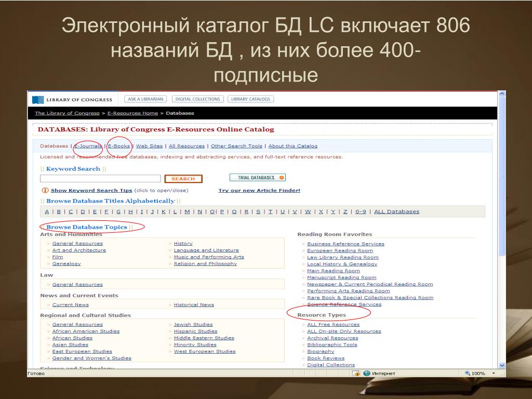The height and width of the screenshot is (399, 532).
Task: Click the Library of Congress book logo
Action: pos(38,100)
